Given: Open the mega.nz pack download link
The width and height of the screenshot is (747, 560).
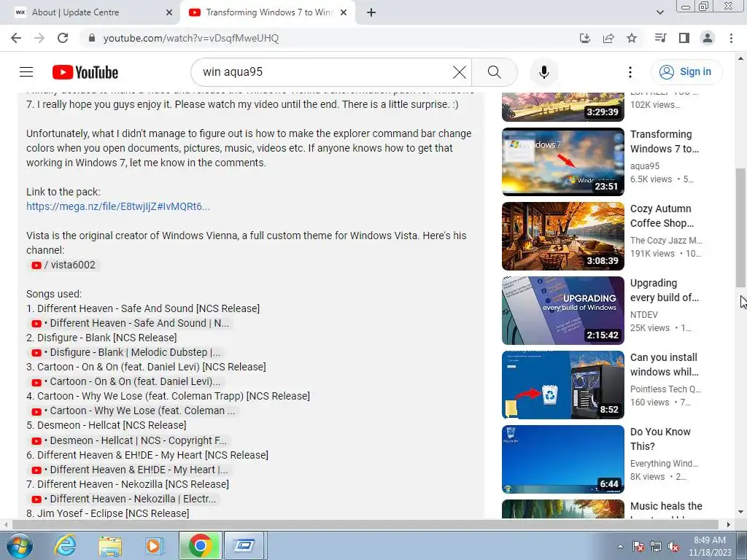Looking at the screenshot, I should click(x=117, y=206).
